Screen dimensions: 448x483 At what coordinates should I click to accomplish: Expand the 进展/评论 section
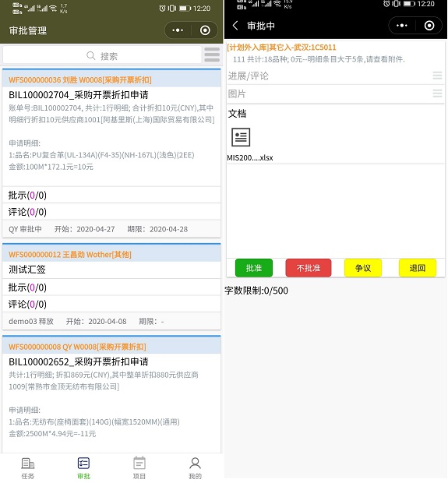336,76
